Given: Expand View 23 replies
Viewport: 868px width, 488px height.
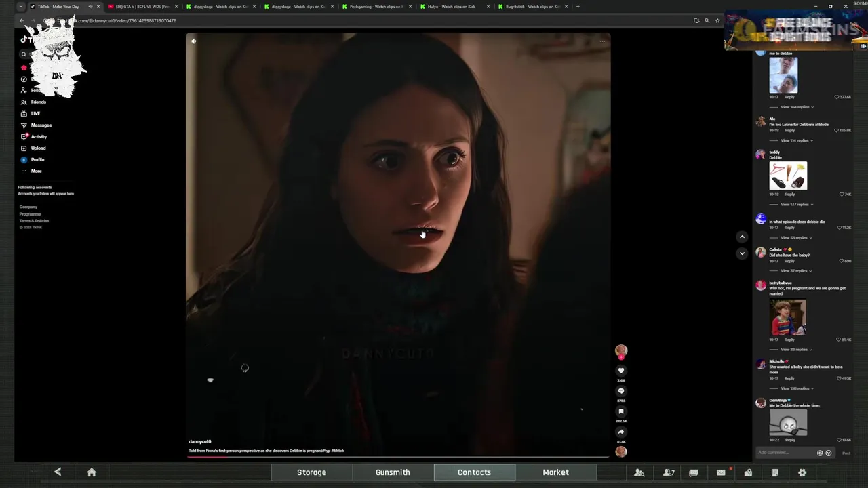Looking at the screenshot, I should coord(796,350).
